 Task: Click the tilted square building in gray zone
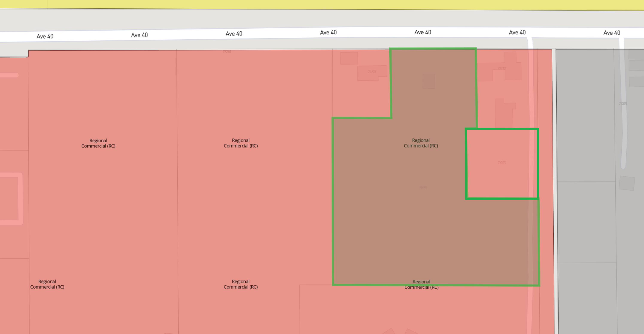coord(626,184)
